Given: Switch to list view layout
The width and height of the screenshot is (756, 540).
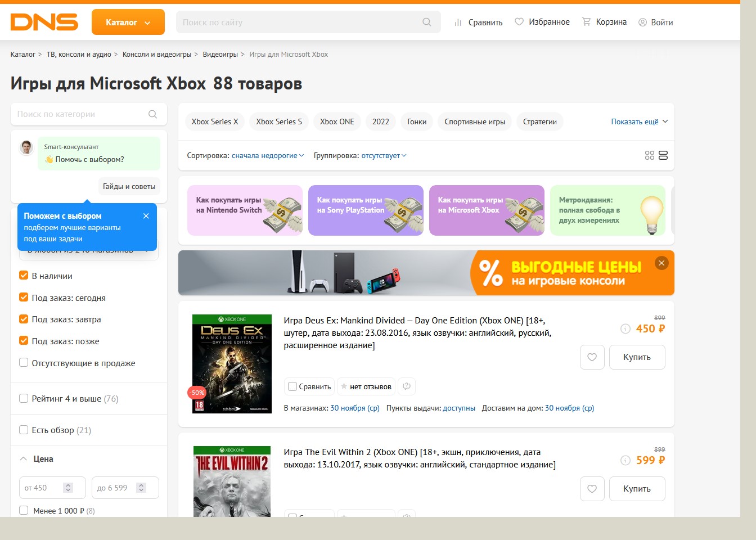Looking at the screenshot, I should (x=663, y=155).
